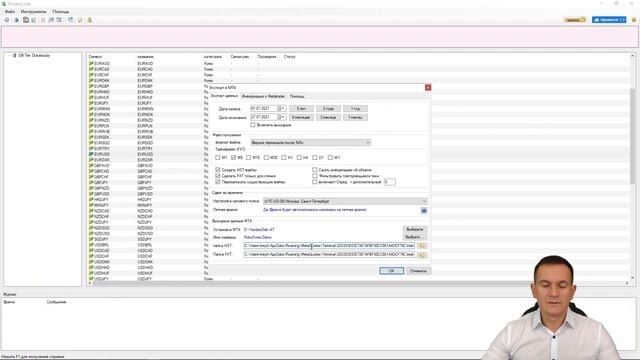Screen dimensions: 640x360
Task: Open the Помощь menu in menu bar
Action: click(x=61, y=11)
